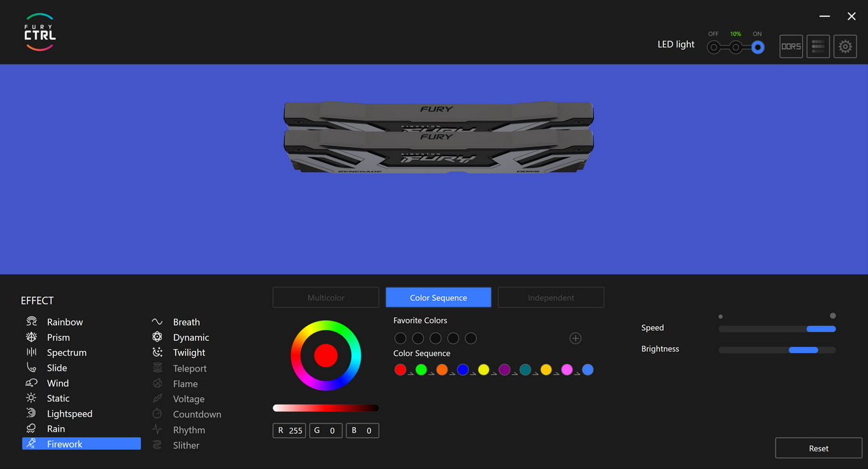The image size is (868, 469).
Task: Choose the Static effect icon
Action: [x=31, y=398]
